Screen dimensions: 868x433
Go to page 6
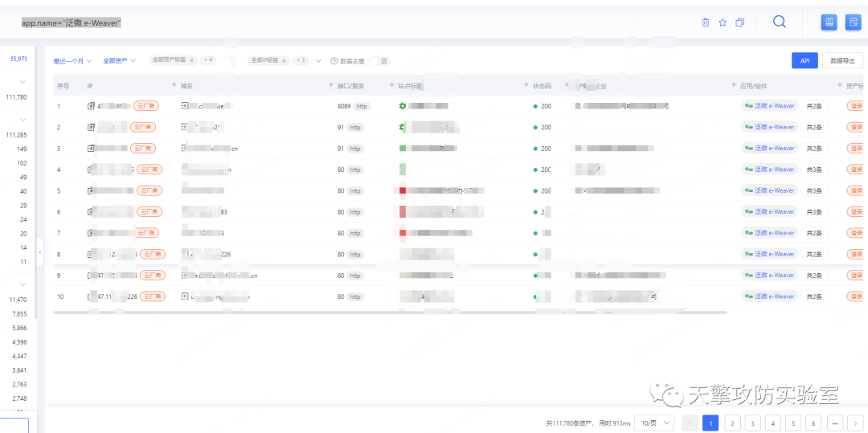813,423
